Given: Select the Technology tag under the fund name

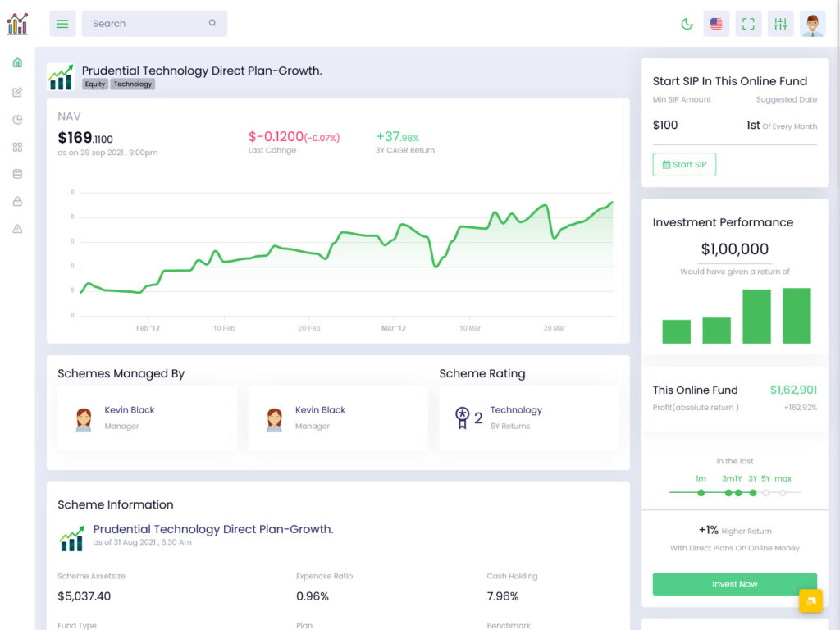Looking at the screenshot, I should coord(132,84).
